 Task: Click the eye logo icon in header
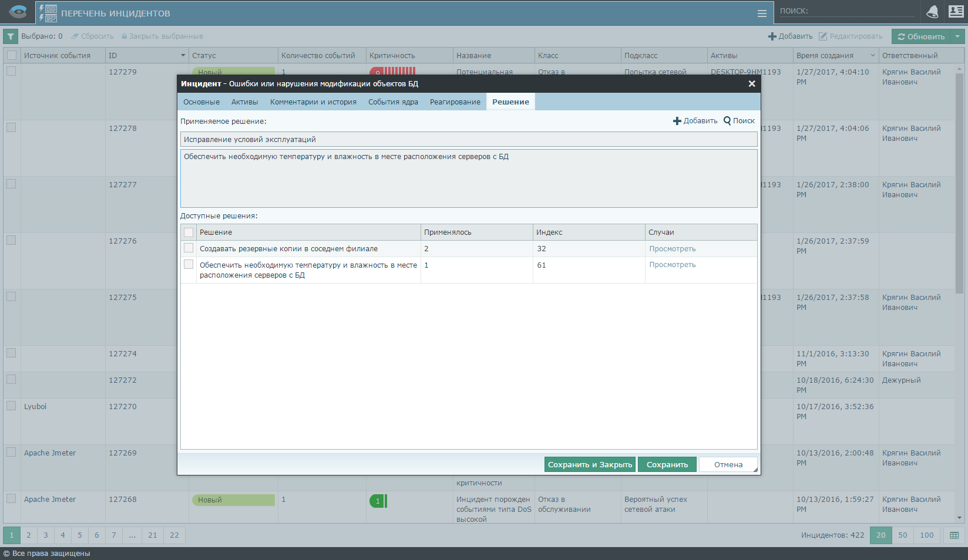18,12
